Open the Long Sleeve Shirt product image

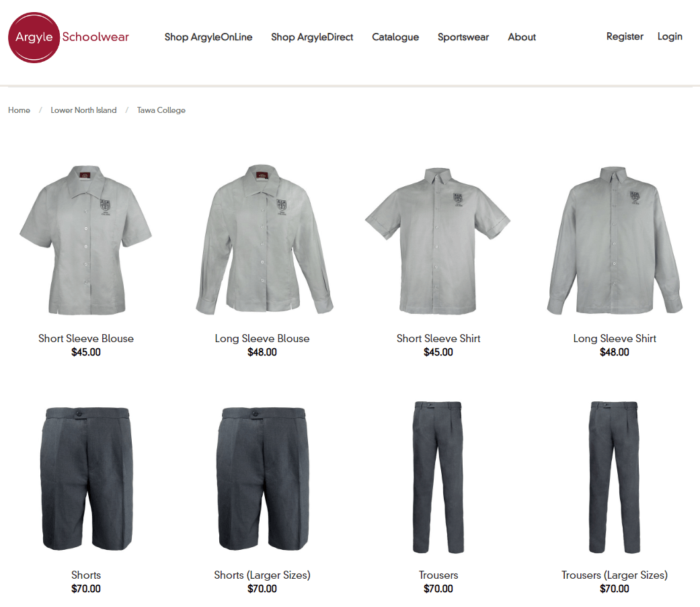click(x=615, y=241)
